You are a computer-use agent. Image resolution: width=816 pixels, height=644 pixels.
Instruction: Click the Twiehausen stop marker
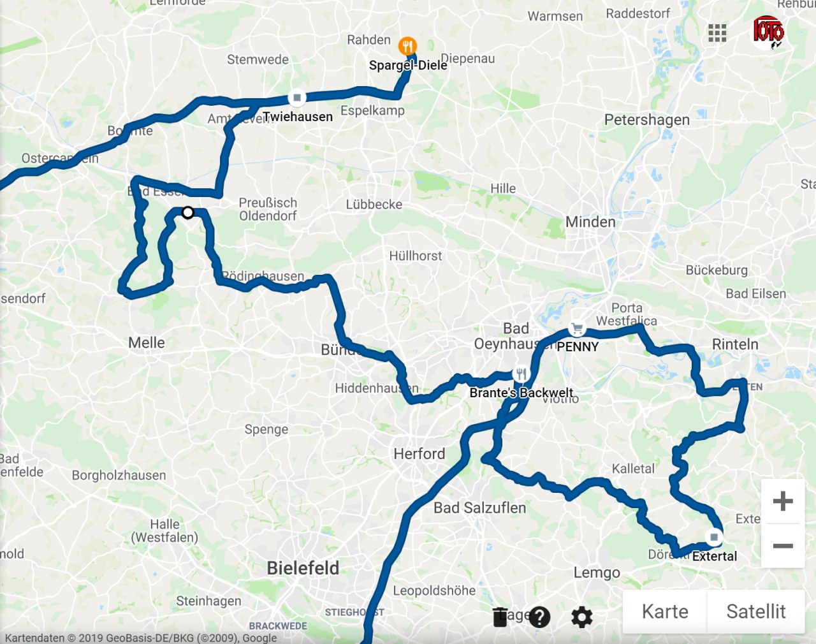(296, 98)
